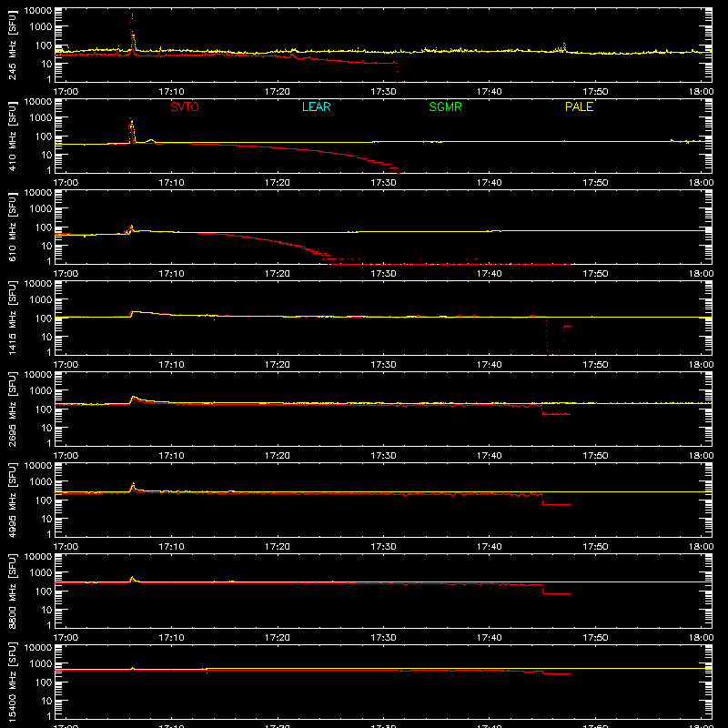This screenshot has height=728, width=728.
Task: Click the green SGMR station label
Action: pyautogui.click(x=445, y=106)
